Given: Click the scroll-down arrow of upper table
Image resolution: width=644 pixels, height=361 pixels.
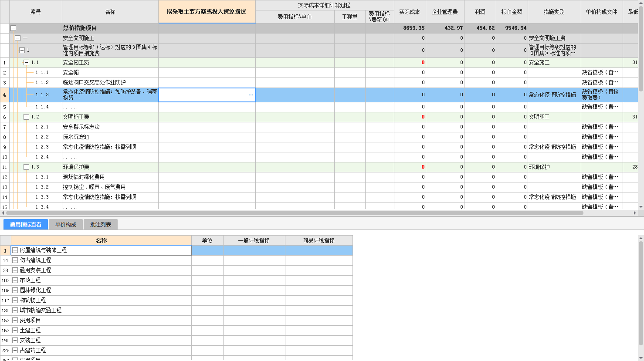Looking at the screenshot, I should 641,207.
